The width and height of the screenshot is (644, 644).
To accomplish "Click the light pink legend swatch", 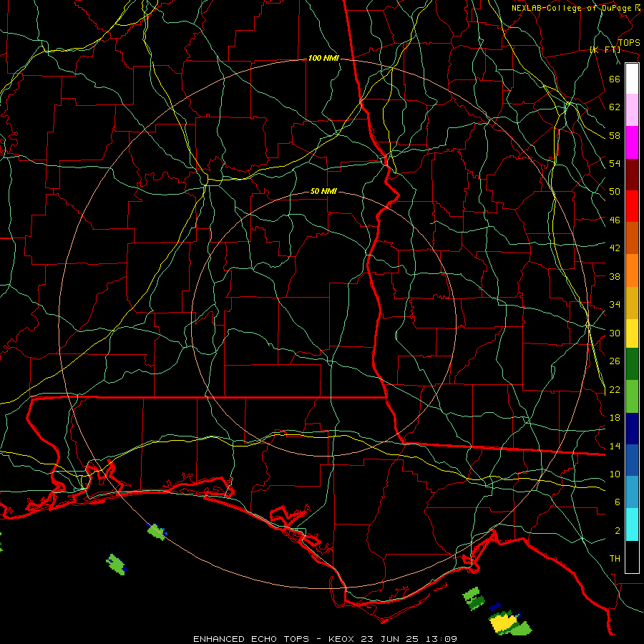I will click(x=632, y=109).
